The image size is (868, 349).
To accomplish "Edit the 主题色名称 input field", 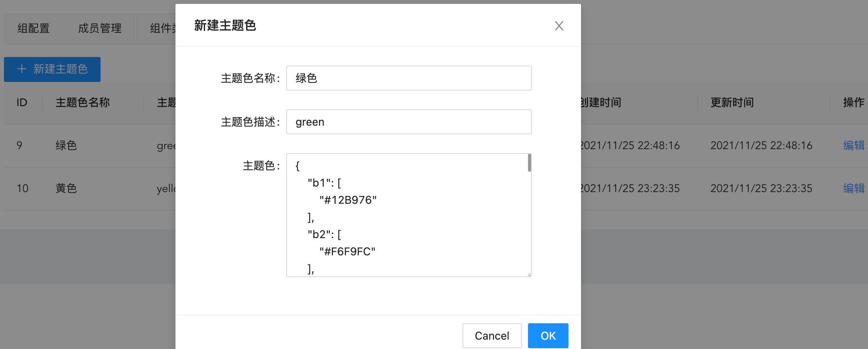I will (x=409, y=78).
